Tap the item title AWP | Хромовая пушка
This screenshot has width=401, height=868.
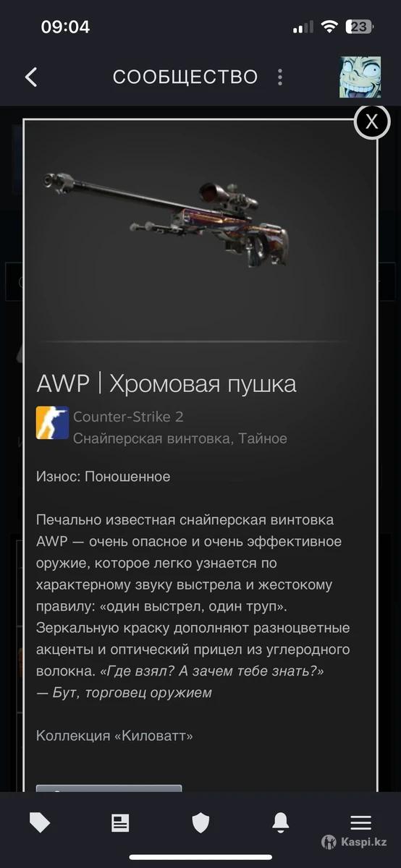tap(166, 383)
